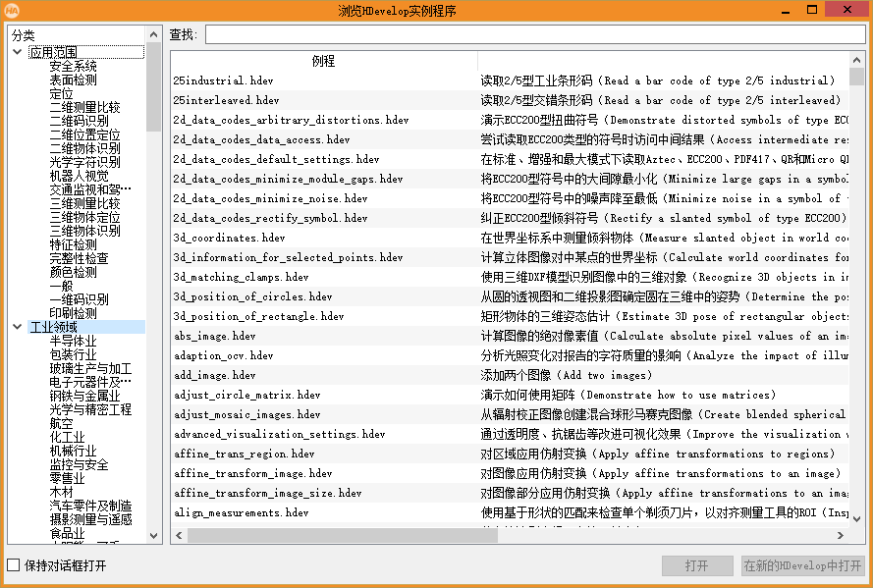873x588 pixels.
Task: Click the HDevelop app icon in title bar
Action: pyautogui.click(x=11, y=10)
